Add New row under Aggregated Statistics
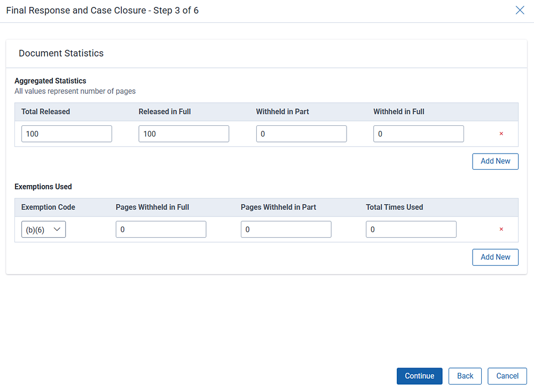This screenshot has height=392, width=534. pos(495,161)
